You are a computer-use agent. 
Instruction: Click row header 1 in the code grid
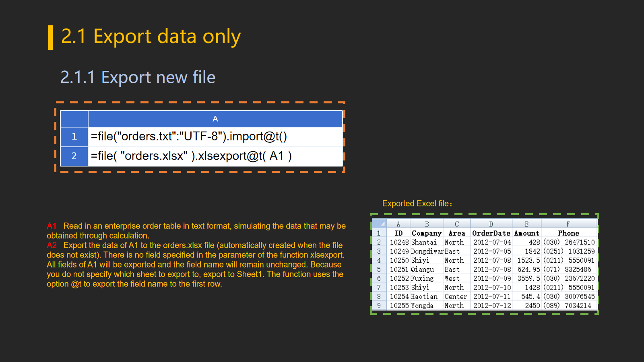click(74, 137)
